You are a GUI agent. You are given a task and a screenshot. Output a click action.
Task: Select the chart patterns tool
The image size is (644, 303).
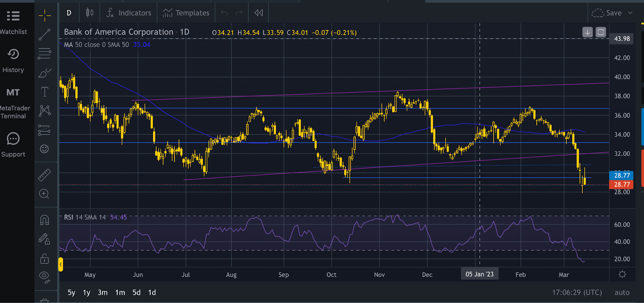point(45,111)
